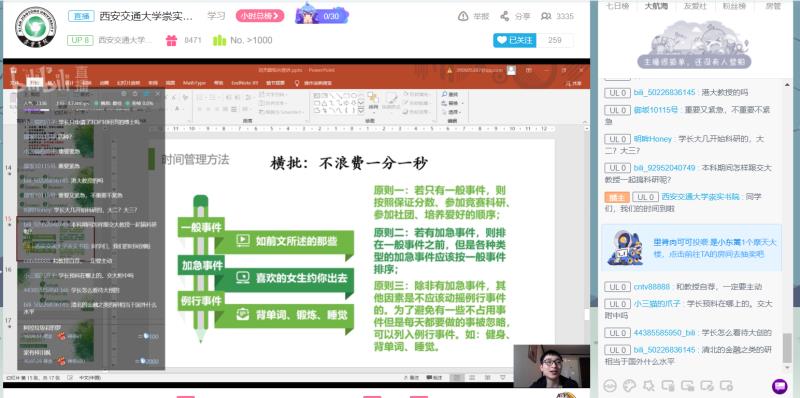
Task: Click the report (举报) warning icon
Action: point(463,16)
